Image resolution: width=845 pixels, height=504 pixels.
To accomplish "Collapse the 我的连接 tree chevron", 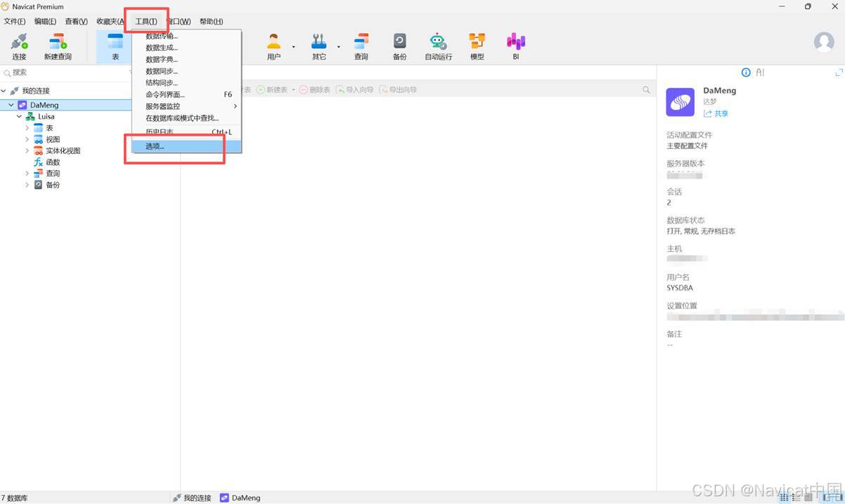I will [4, 91].
